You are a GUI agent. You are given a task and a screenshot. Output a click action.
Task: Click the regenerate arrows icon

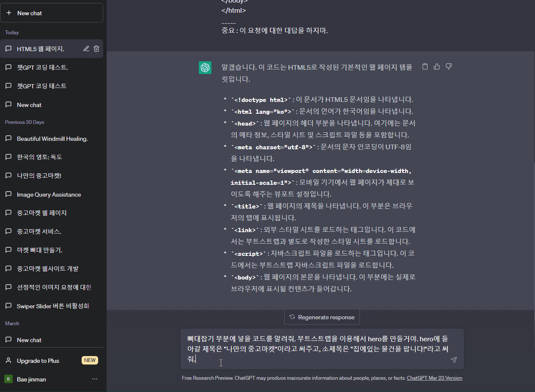[x=292, y=317]
